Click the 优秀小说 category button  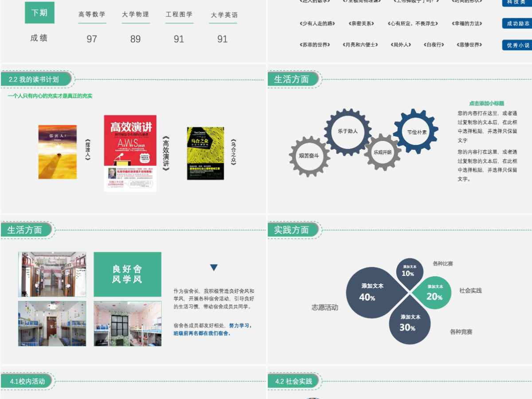(517, 45)
